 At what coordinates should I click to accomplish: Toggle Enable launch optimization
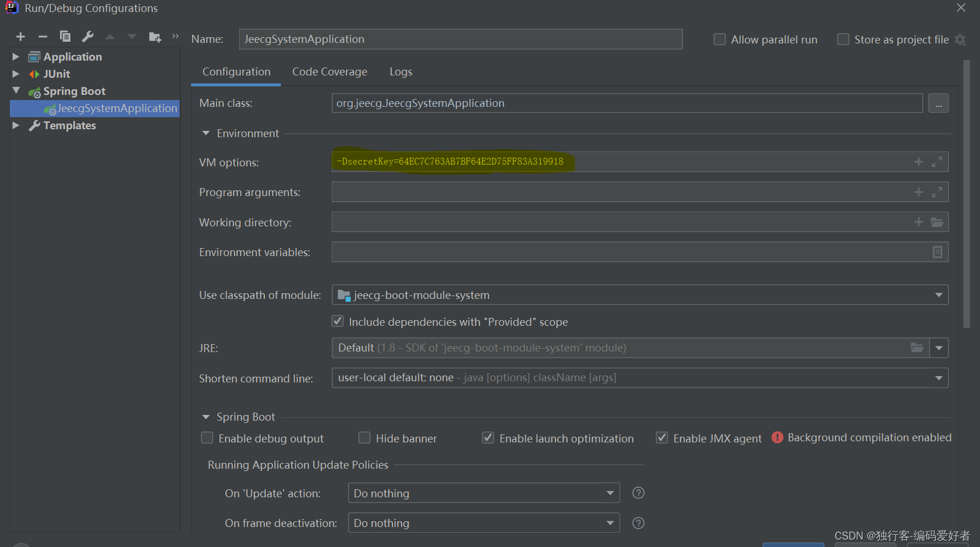488,438
